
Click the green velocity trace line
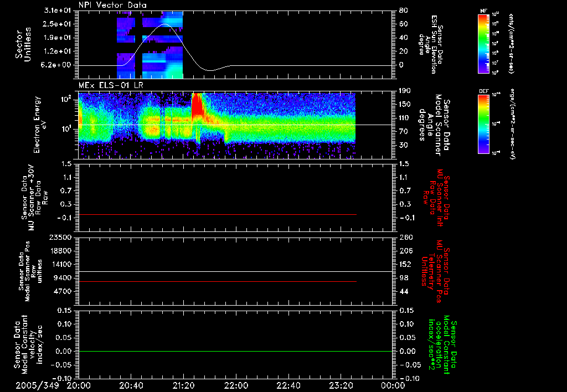click(235, 351)
